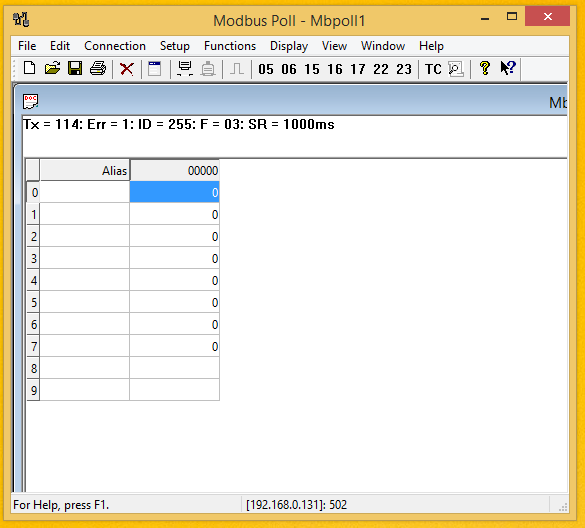Open the Connection menu
The width and height of the screenshot is (585, 528).
115,46
